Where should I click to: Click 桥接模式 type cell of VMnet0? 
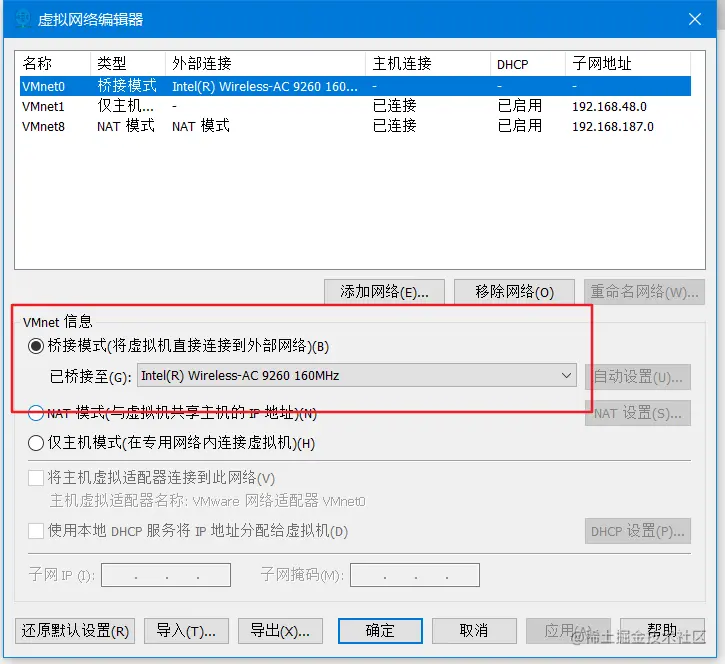coord(127,86)
